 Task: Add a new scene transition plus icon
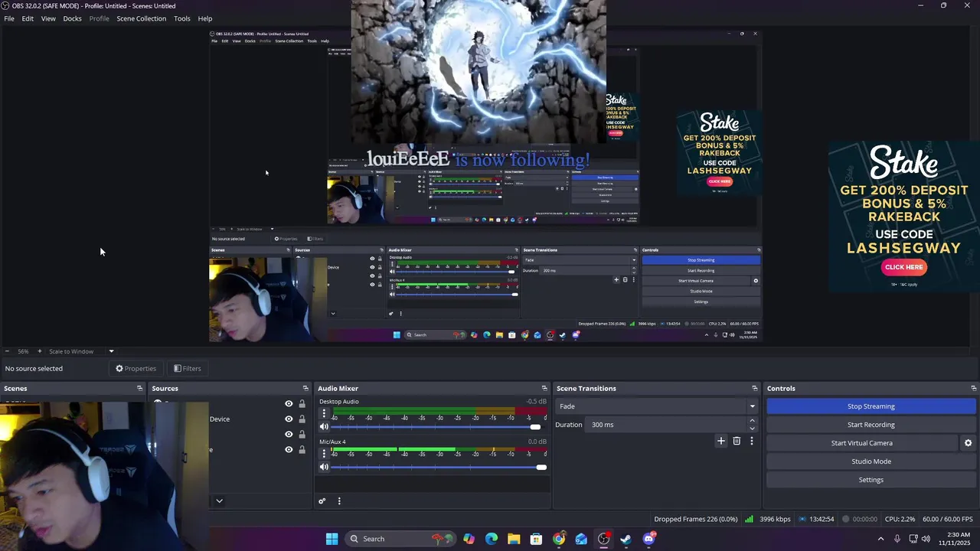tap(720, 441)
